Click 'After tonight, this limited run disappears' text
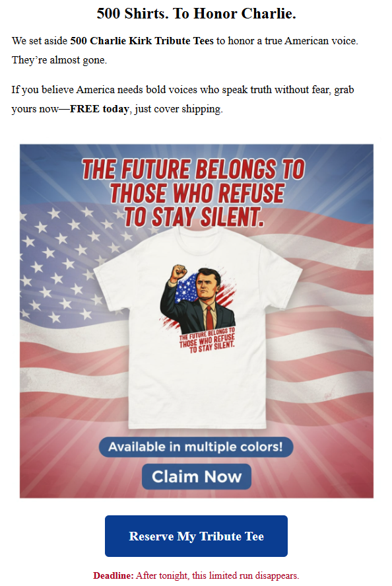 pyautogui.click(x=218, y=575)
